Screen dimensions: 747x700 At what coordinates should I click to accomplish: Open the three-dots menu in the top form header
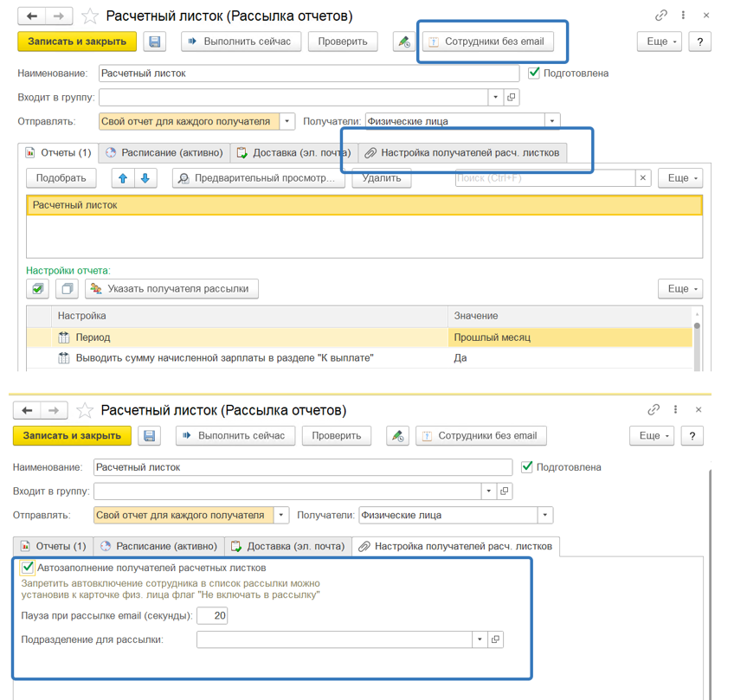click(683, 16)
